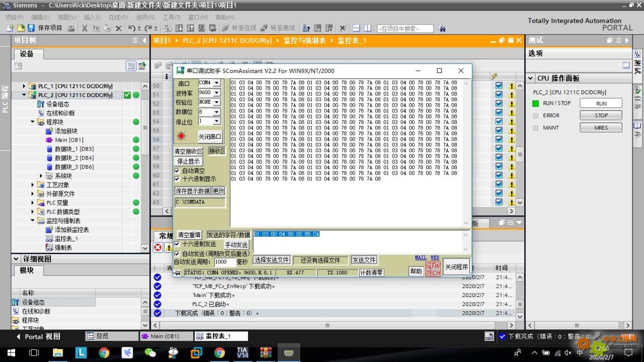Screen dimensions: 644x362
Task: Click the undo arrow icon
Action: (132, 28)
